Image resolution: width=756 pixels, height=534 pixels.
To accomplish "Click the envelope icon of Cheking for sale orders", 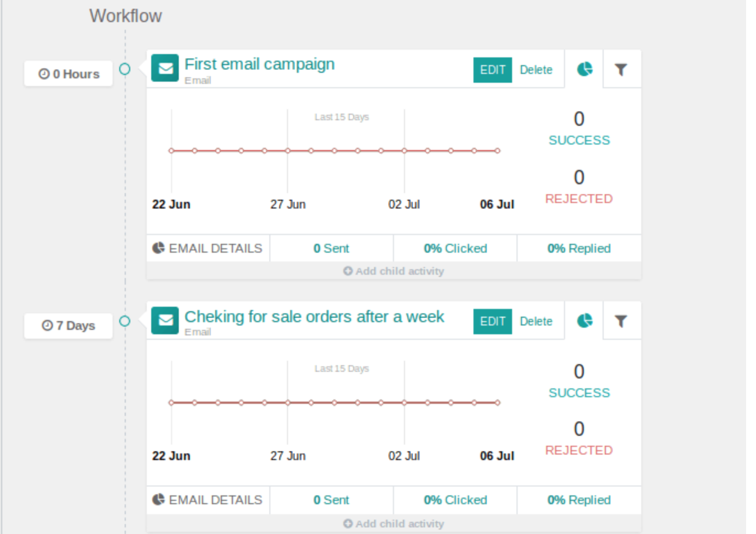I will 165,321.
